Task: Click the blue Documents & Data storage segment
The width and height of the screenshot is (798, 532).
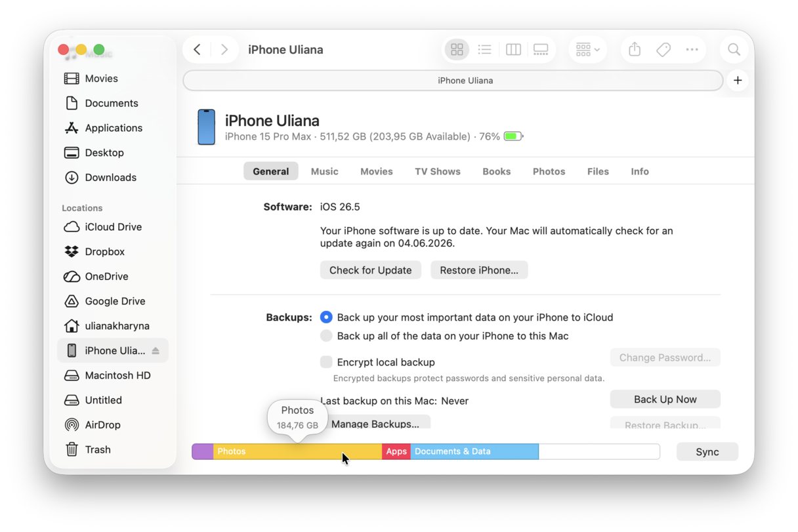Action: tap(474, 451)
